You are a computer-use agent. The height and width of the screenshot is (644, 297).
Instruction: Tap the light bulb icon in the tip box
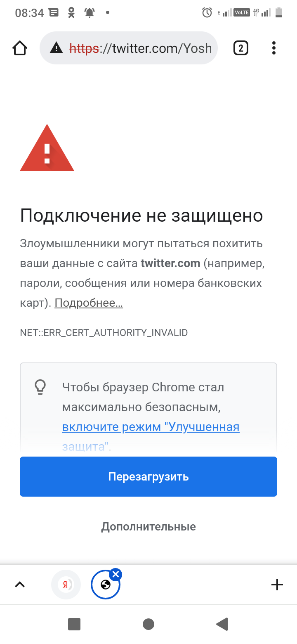point(40,387)
